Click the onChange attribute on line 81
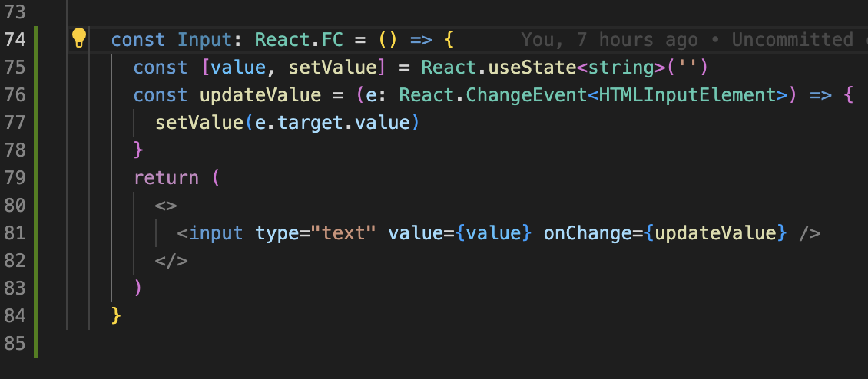Image resolution: width=868 pixels, height=379 pixels. (x=588, y=233)
